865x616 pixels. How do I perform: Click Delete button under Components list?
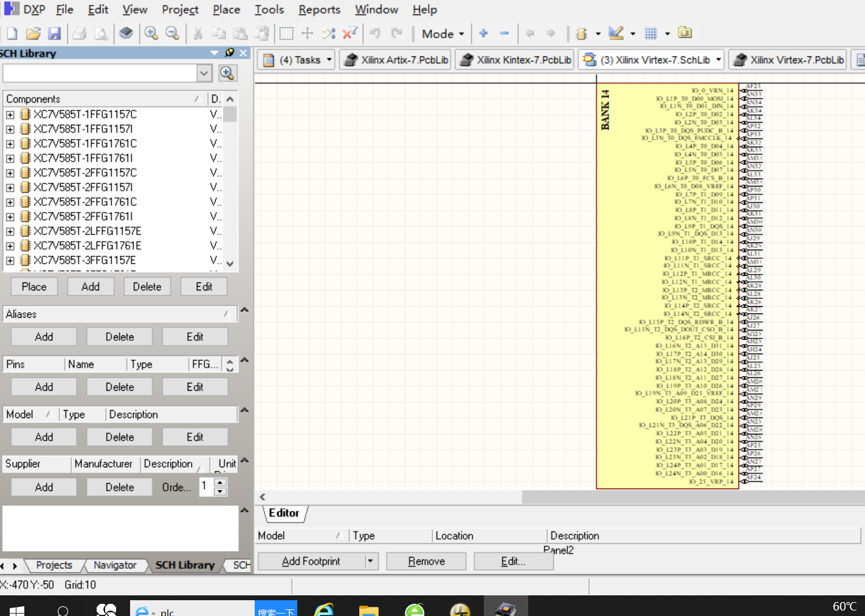[x=147, y=287]
